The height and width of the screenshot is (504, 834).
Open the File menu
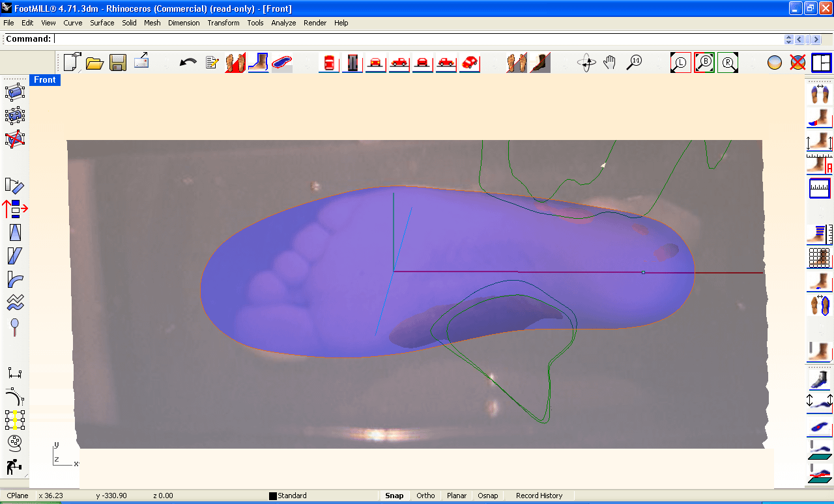[x=8, y=23]
